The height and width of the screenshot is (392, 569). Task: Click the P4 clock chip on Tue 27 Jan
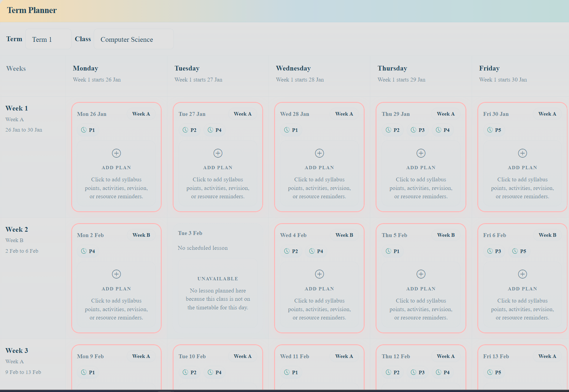tap(214, 130)
